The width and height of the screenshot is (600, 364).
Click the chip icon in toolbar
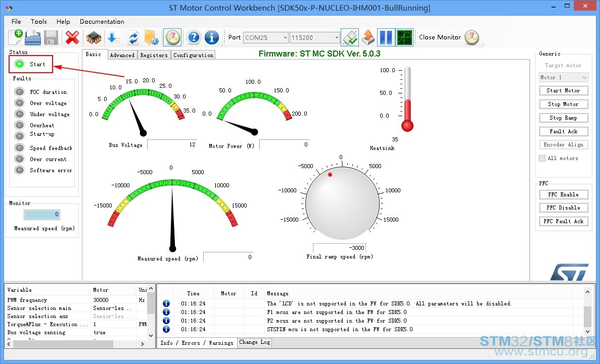[94, 37]
